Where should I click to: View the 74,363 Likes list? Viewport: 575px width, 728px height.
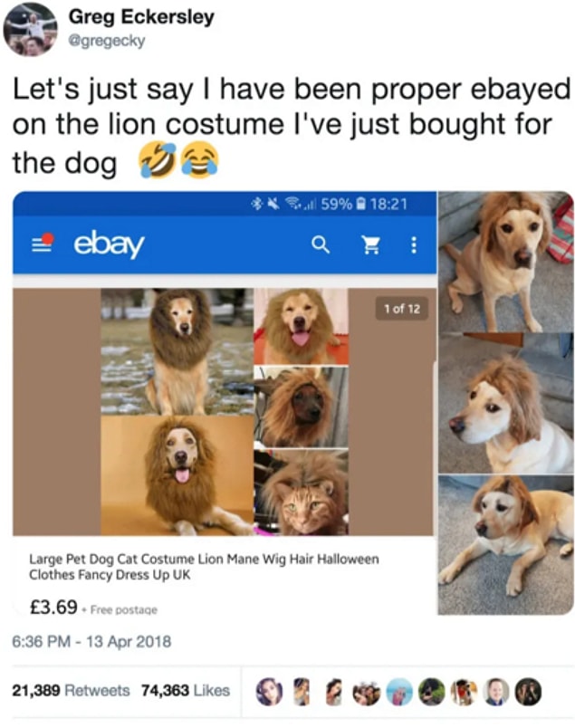(x=186, y=690)
